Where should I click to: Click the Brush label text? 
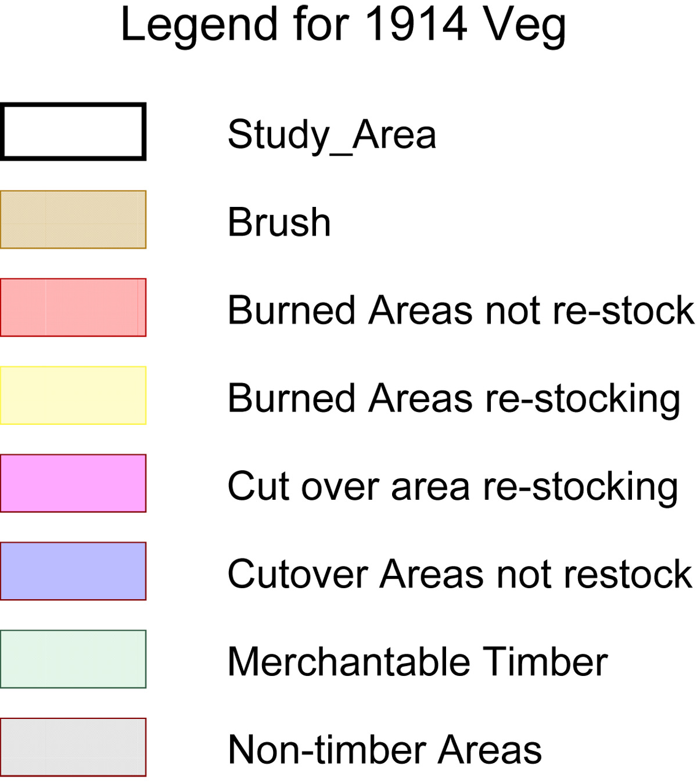[279, 222]
